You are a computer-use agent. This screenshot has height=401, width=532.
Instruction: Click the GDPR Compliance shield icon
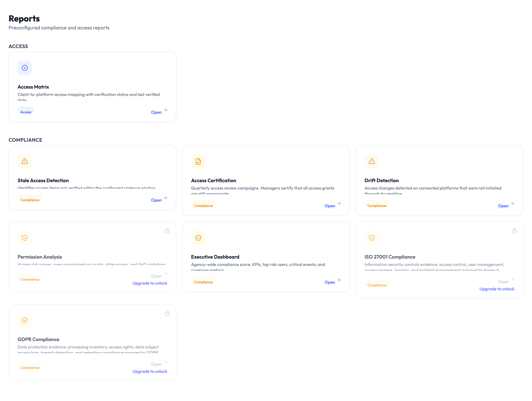25,320
